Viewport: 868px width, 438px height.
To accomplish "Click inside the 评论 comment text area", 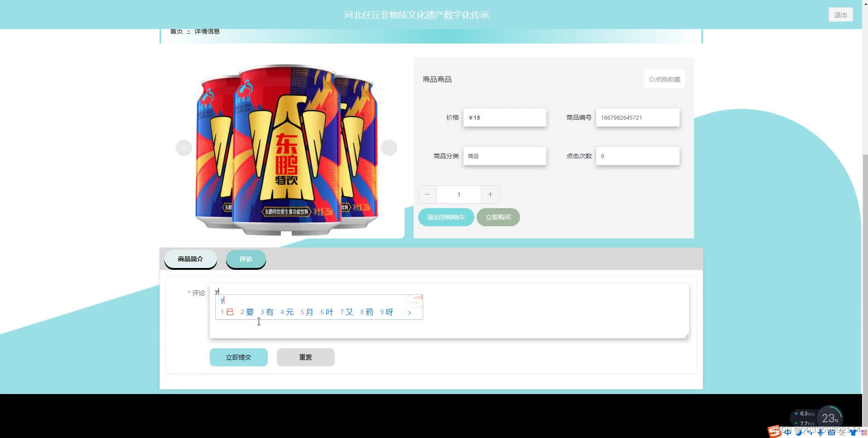I will pos(449,311).
